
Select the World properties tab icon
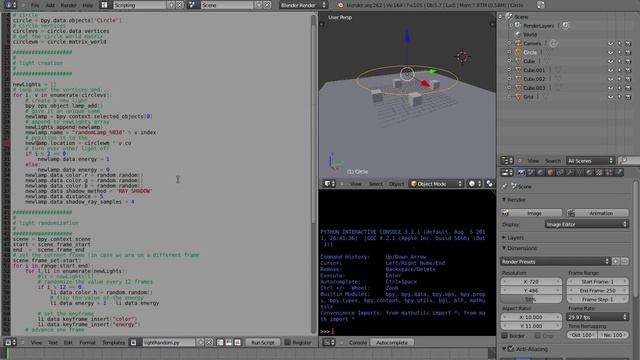(541, 173)
